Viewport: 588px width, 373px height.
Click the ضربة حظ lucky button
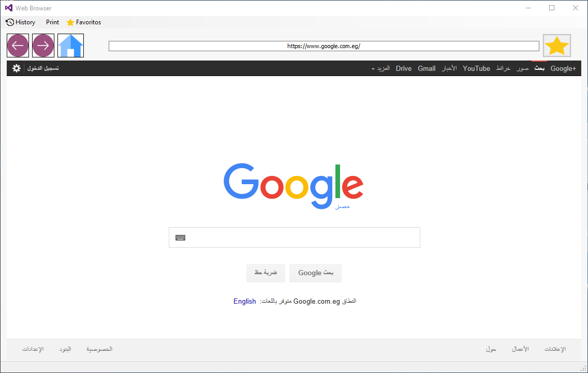266,273
